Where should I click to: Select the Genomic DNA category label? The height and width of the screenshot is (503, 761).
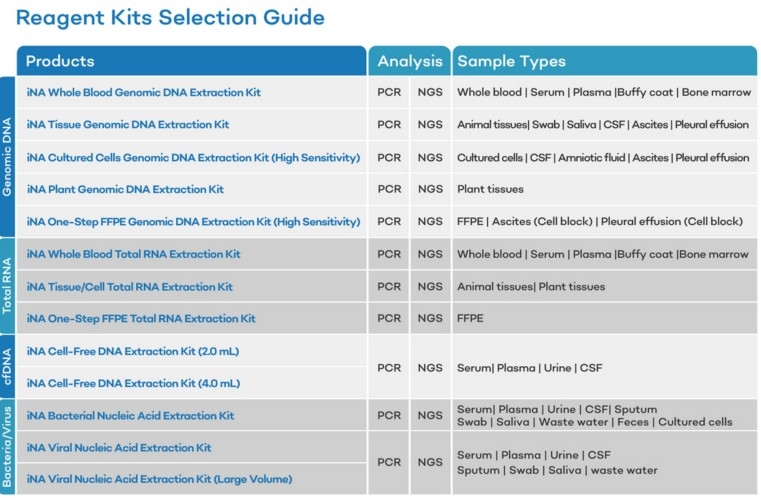(x=8, y=156)
